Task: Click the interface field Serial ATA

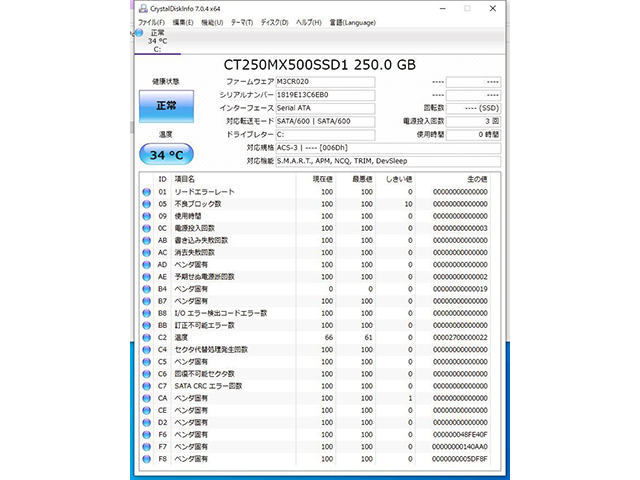Action: [325, 108]
